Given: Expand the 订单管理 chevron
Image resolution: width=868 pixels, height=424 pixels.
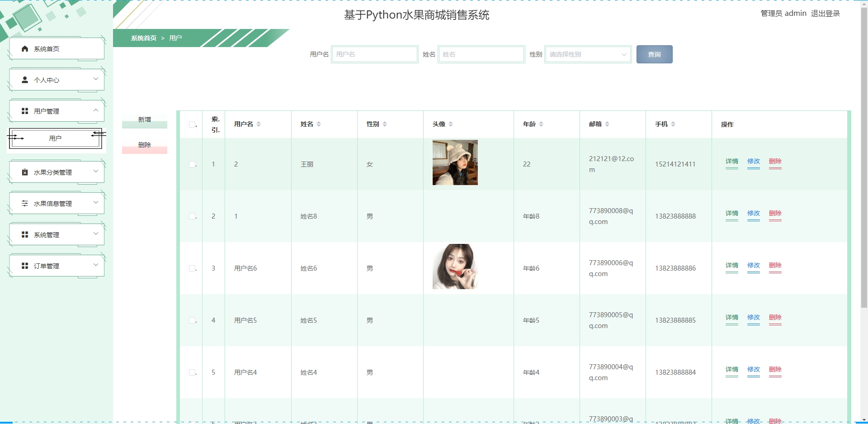Looking at the screenshot, I should 96,265.
